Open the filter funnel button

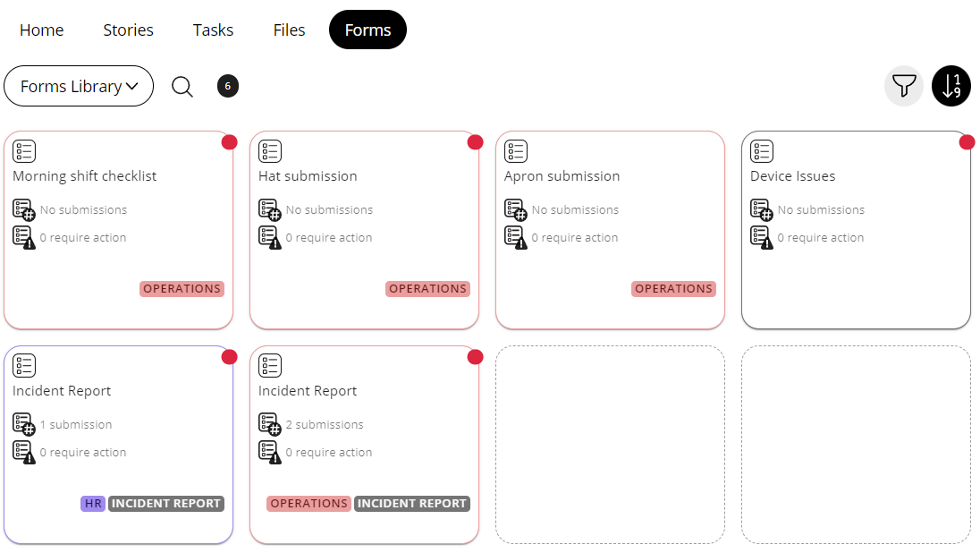point(904,86)
